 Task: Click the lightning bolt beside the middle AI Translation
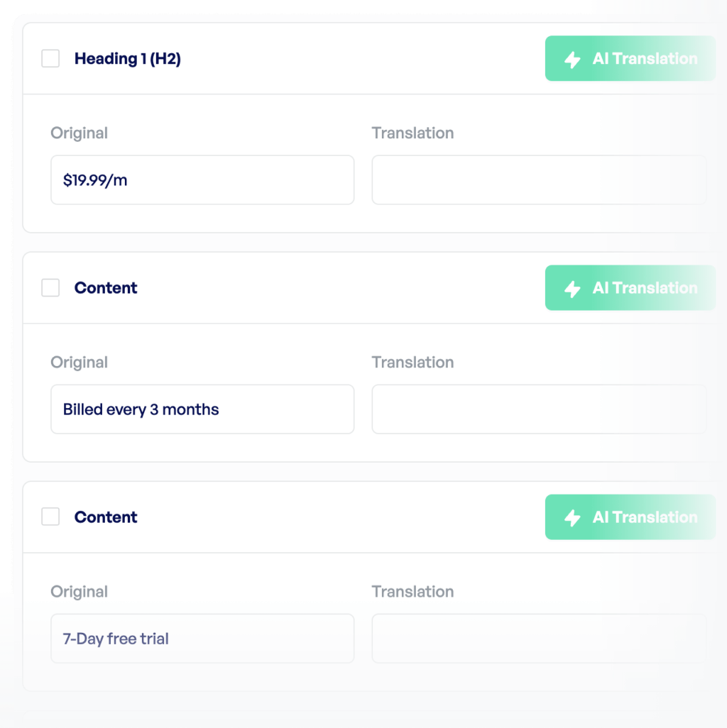[x=572, y=288]
